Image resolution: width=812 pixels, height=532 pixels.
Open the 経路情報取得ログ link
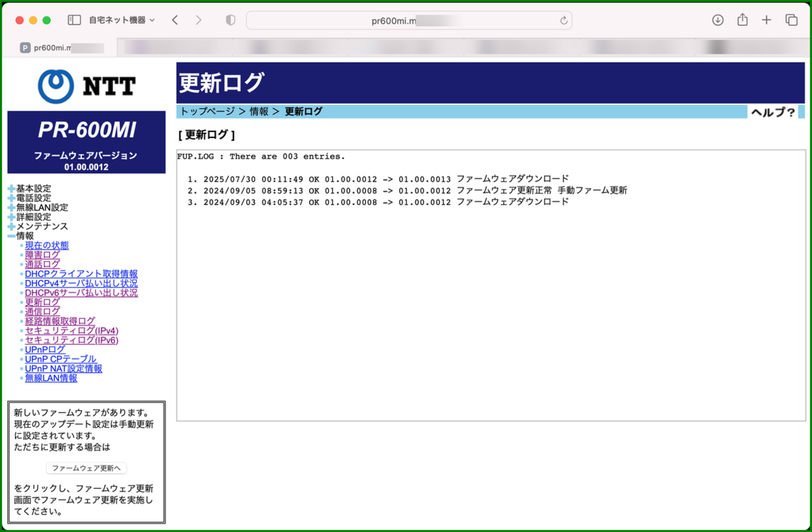tap(60, 321)
